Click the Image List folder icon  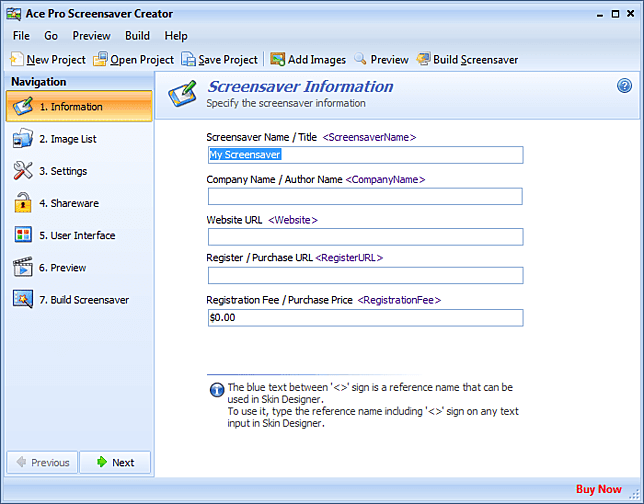(23, 138)
